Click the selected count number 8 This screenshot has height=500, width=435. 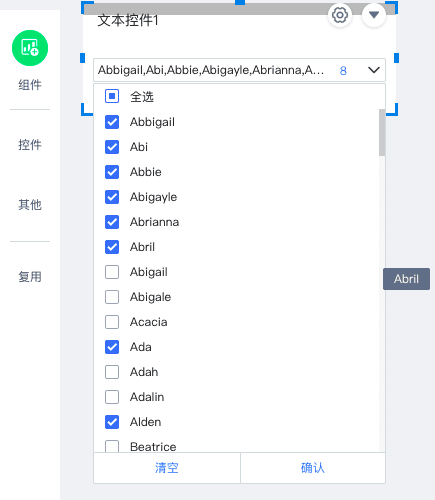click(343, 71)
